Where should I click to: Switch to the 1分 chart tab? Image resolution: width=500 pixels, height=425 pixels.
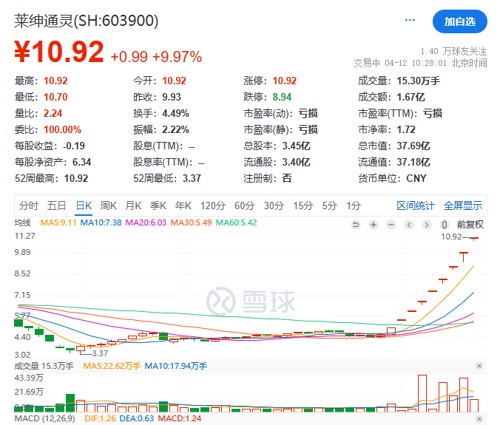(x=353, y=206)
